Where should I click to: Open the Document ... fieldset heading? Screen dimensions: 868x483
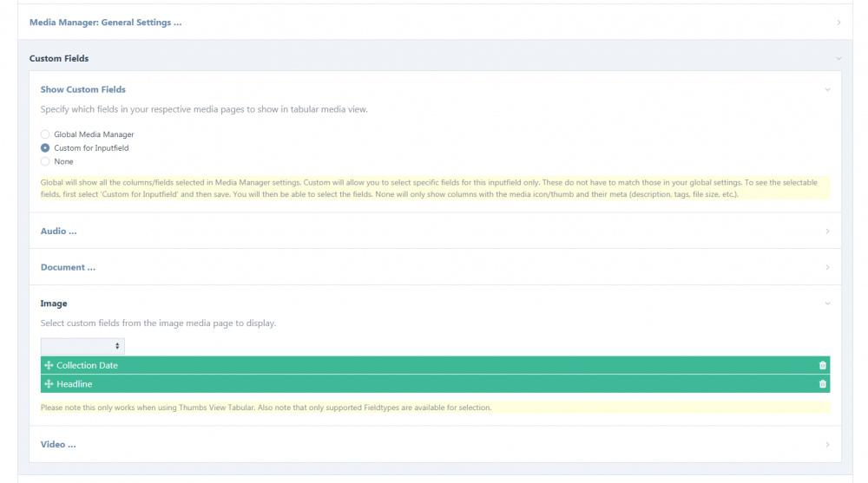(x=68, y=267)
